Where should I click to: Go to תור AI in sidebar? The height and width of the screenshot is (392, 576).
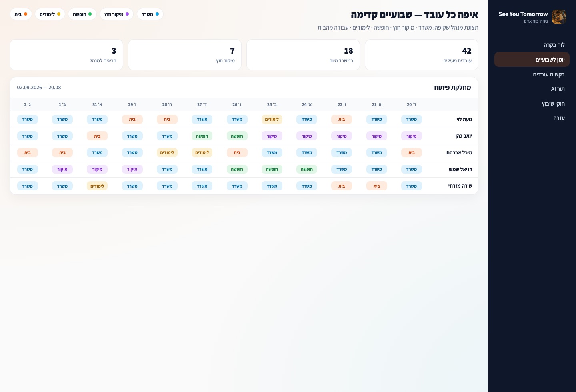pos(532,89)
